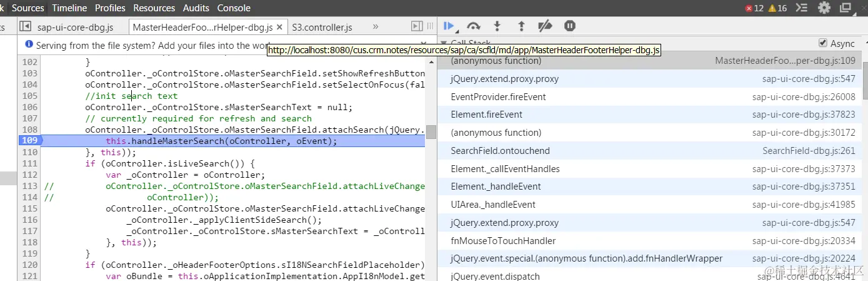Resume script execution with the blue play icon

pos(449,26)
